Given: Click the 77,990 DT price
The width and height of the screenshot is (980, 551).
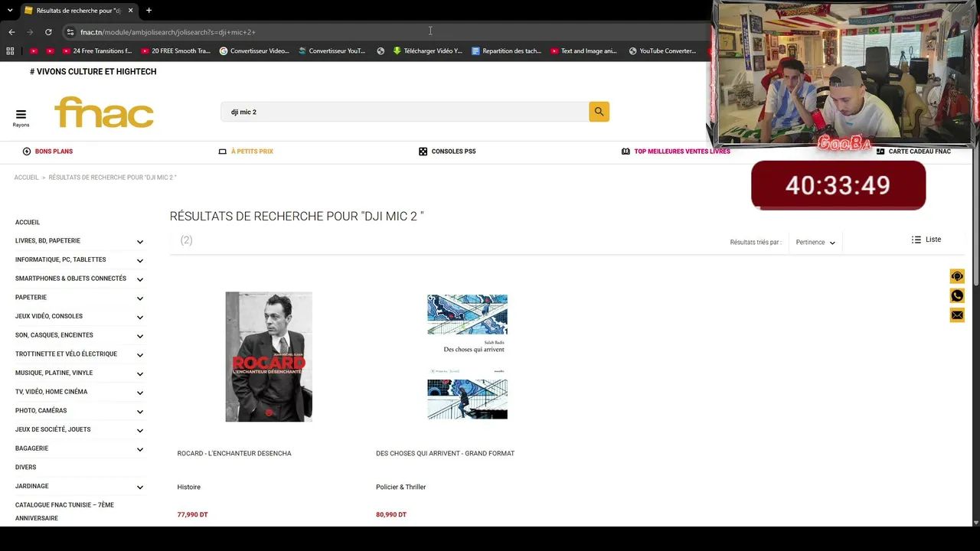Looking at the screenshot, I should tap(192, 515).
